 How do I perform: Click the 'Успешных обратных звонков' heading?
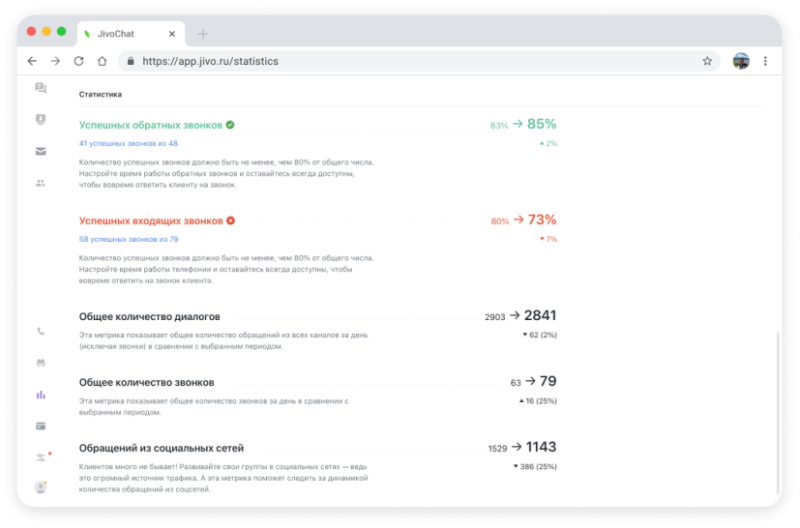coord(151,125)
